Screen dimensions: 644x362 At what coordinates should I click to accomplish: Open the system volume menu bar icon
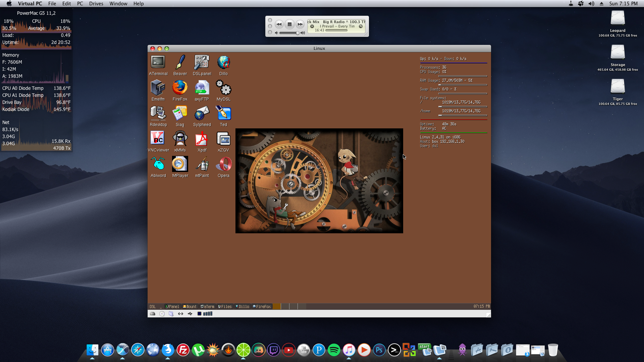pyautogui.click(x=591, y=4)
